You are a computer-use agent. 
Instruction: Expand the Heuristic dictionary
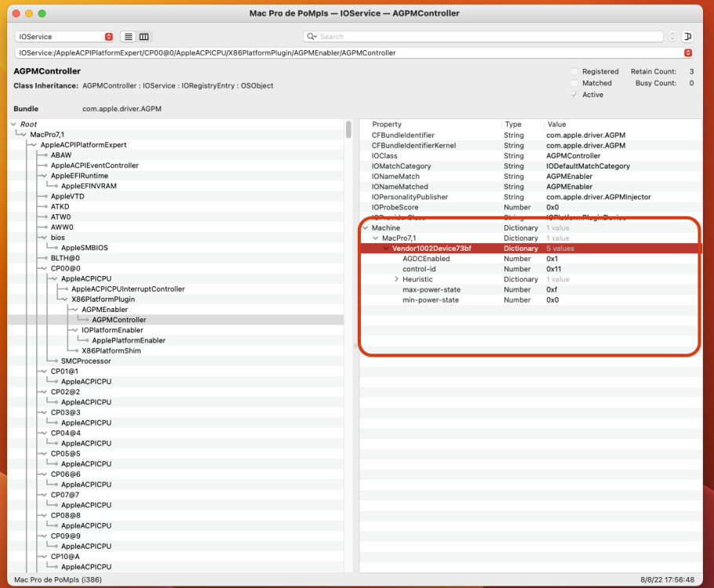(x=396, y=279)
